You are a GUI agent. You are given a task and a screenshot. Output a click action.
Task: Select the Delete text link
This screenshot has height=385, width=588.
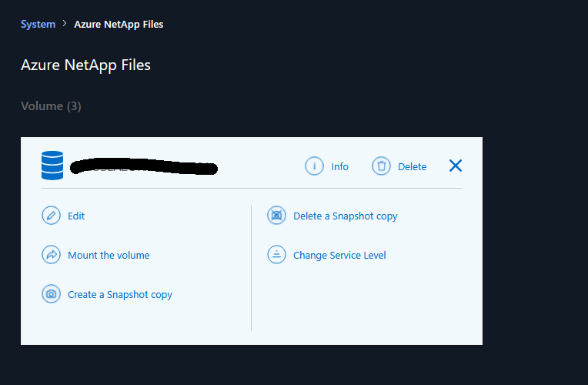(412, 166)
